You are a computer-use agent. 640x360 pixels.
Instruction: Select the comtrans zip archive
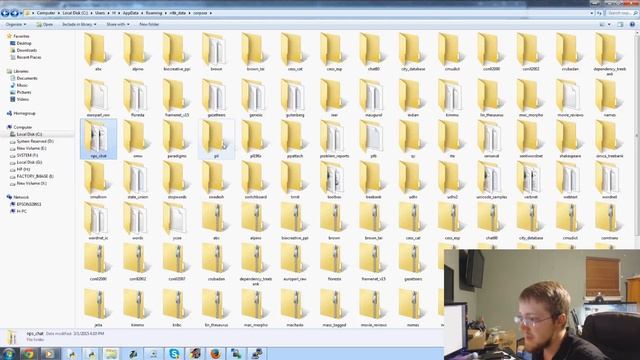point(609,221)
